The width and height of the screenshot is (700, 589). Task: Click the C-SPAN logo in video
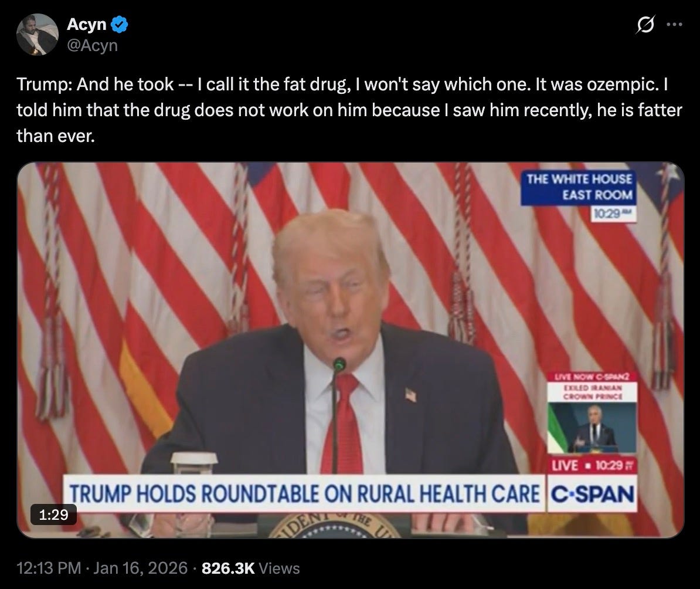point(592,495)
